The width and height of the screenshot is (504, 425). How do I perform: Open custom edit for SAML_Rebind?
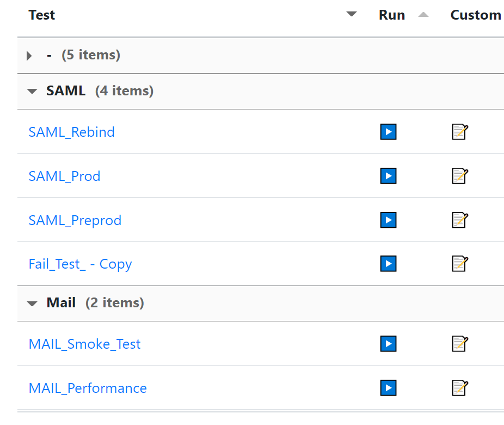click(x=460, y=132)
